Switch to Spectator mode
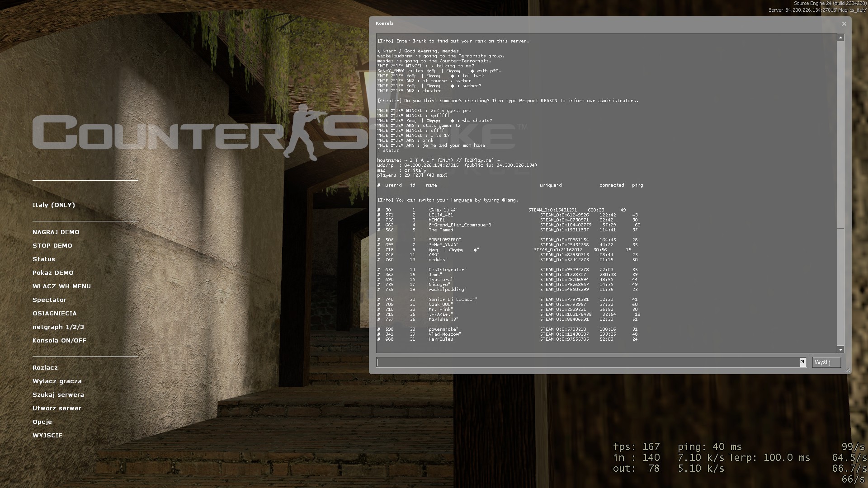 pos(49,300)
